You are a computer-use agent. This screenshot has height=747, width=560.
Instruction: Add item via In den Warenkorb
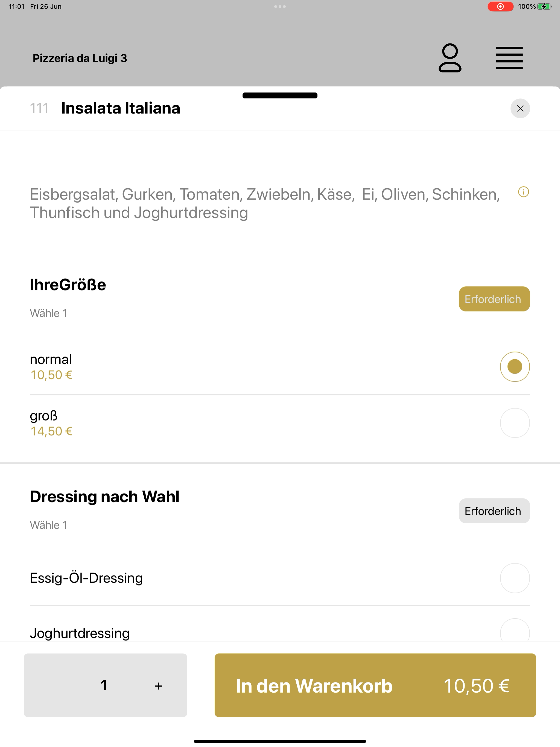click(375, 685)
